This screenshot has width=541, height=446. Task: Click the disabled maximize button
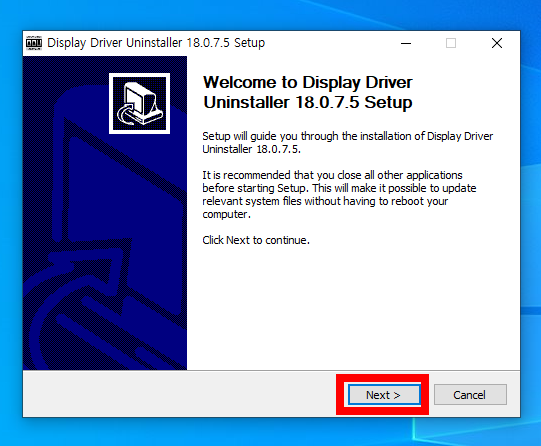pyautogui.click(x=451, y=43)
